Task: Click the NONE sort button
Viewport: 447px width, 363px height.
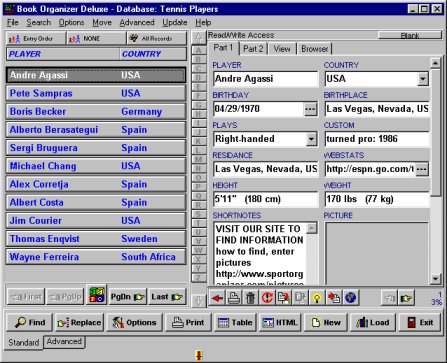Action: (x=96, y=39)
